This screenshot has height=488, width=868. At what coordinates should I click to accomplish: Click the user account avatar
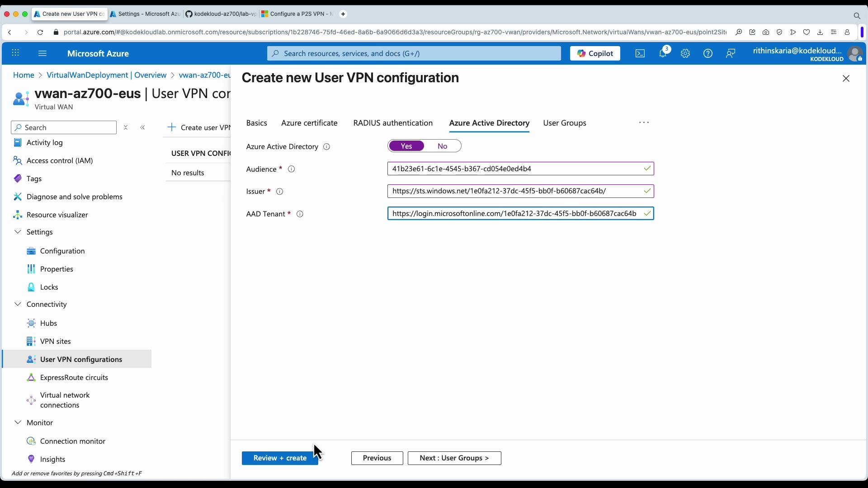[x=855, y=54]
